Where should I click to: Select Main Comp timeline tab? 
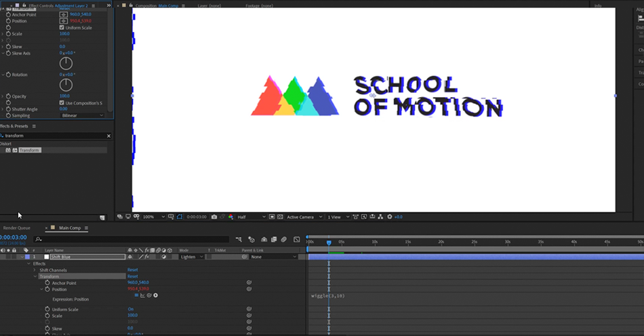[x=70, y=228]
